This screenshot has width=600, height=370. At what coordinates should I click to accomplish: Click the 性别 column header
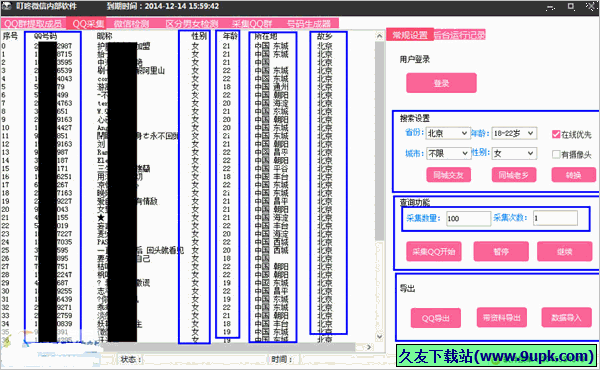click(x=199, y=36)
